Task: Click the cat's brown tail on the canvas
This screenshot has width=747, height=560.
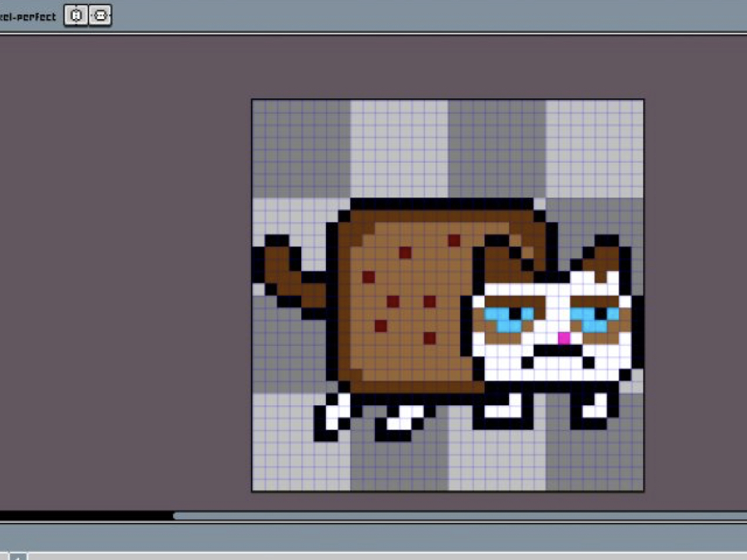Action: 290,278
